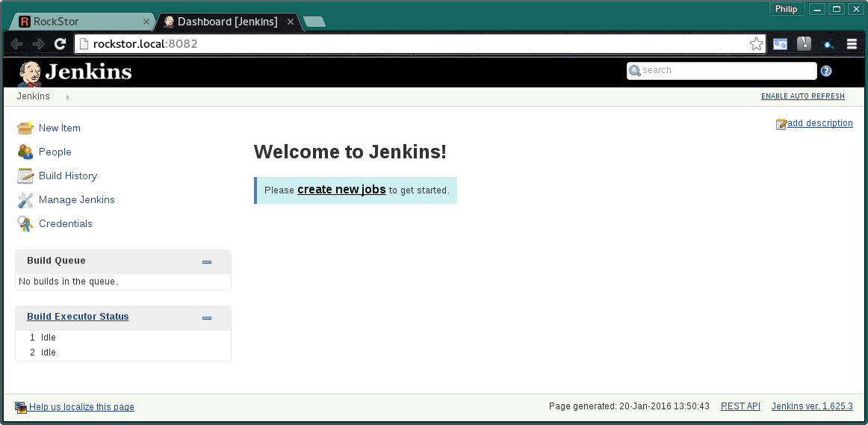Click the magnifier icon in search box

[x=635, y=70]
